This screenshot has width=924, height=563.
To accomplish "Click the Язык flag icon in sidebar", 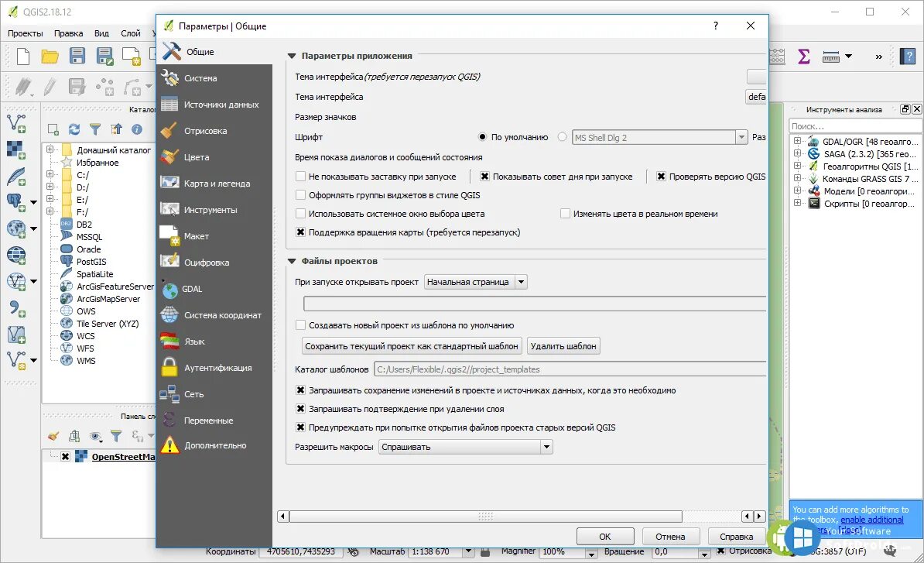I will (x=169, y=342).
